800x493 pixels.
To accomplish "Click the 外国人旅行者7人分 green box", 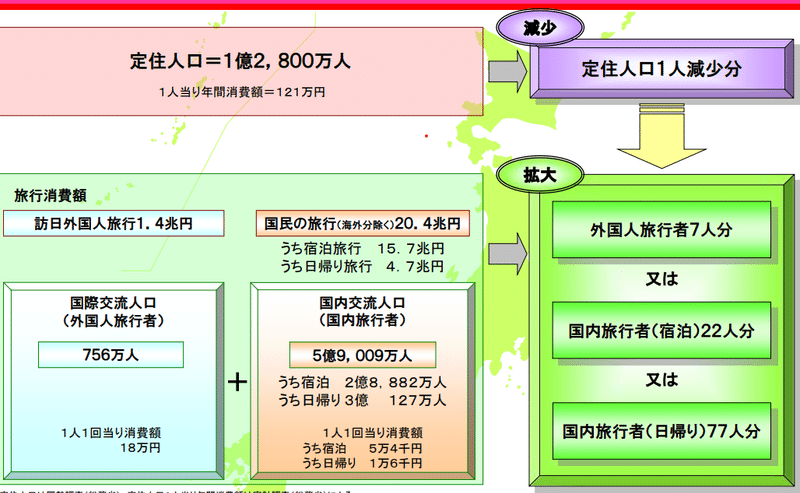I will pos(661,230).
